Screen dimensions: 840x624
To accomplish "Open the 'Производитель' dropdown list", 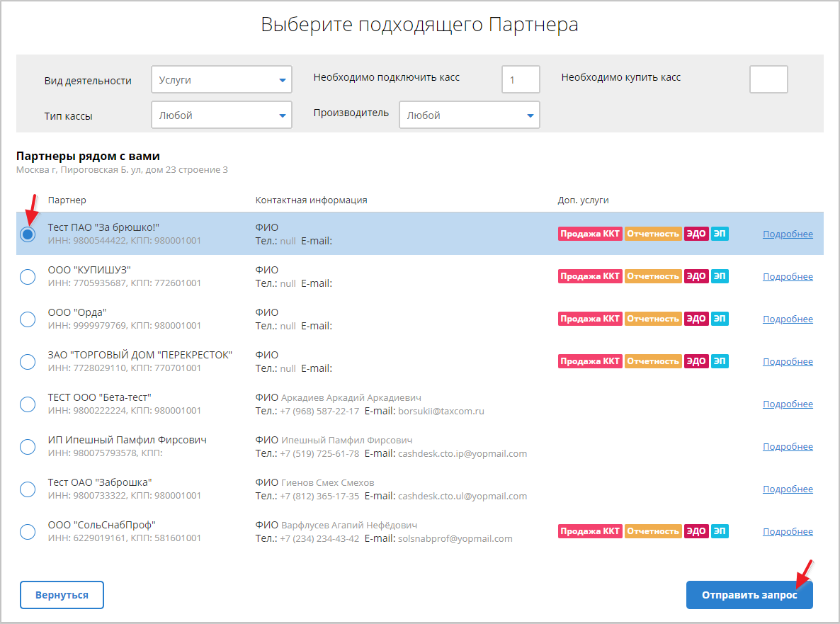I will [x=469, y=115].
